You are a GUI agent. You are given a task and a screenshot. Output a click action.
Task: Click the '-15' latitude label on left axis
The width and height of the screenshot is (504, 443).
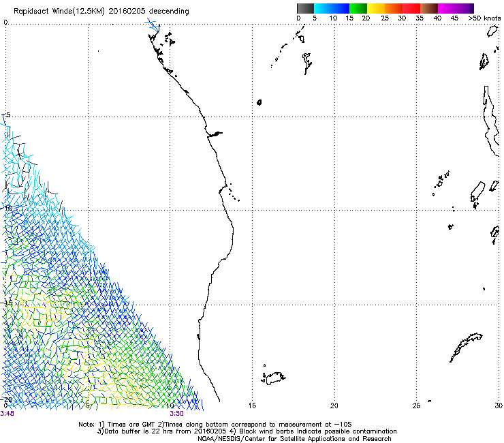click(6, 303)
